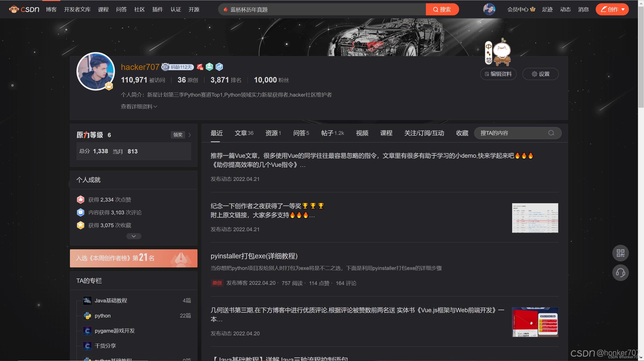
Task: Click the user avatar in top navigation
Action: tap(489, 9)
